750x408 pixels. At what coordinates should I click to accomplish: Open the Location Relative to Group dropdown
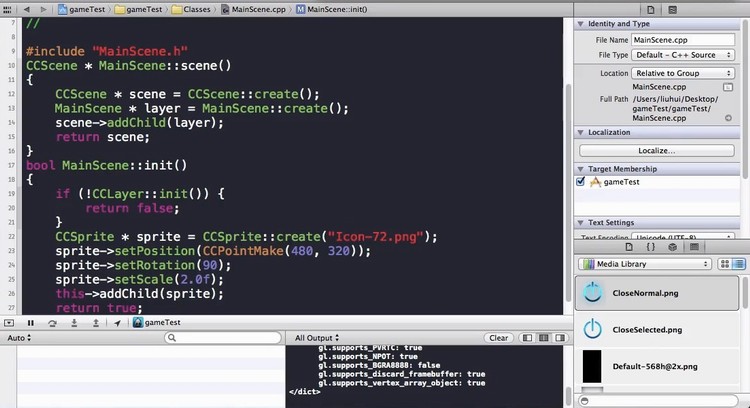pos(683,73)
